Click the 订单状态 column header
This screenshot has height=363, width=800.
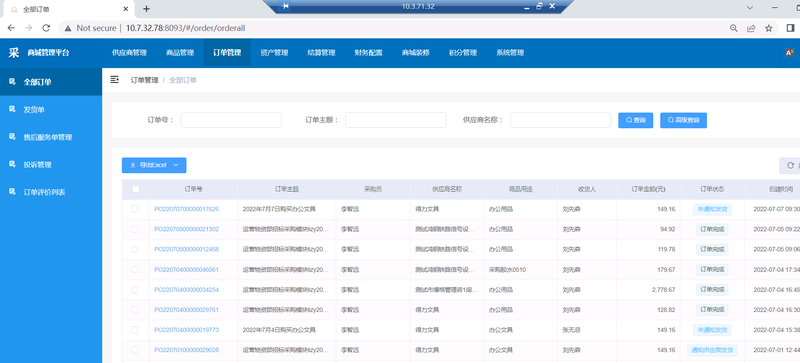pos(712,189)
